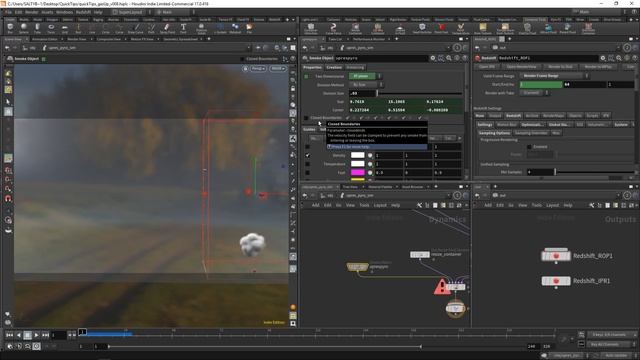This screenshot has height=360, width=640.
Task: Activate the viewport select arrow tool
Action: 8,102
